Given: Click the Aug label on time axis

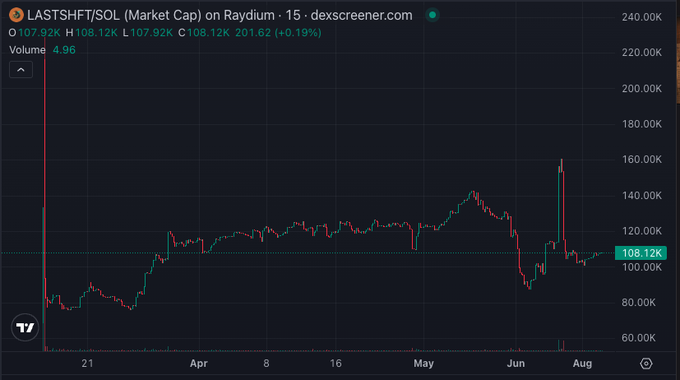Looking at the screenshot, I should click(582, 364).
